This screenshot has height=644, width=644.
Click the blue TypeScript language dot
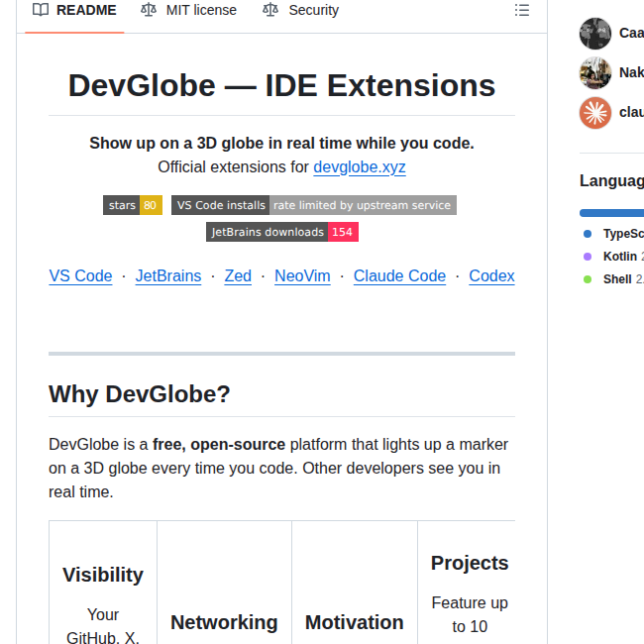[x=588, y=234]
